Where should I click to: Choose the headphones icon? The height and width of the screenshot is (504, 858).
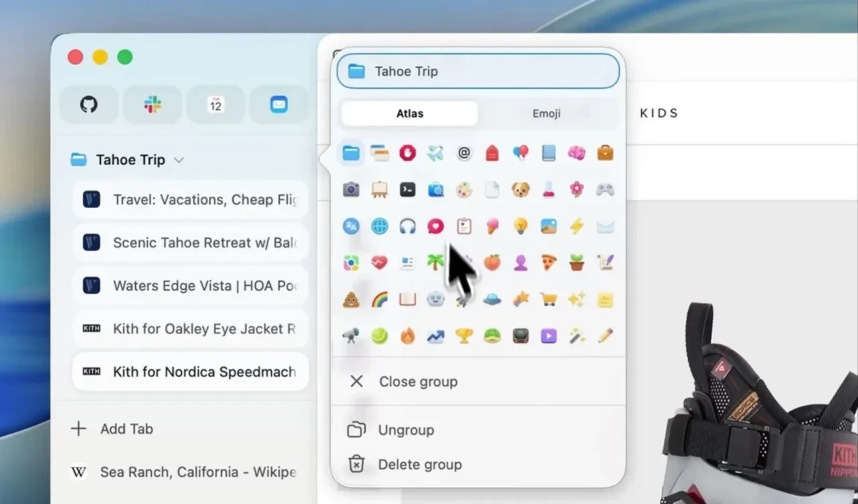pyautogui.click(x=408, y=226)
